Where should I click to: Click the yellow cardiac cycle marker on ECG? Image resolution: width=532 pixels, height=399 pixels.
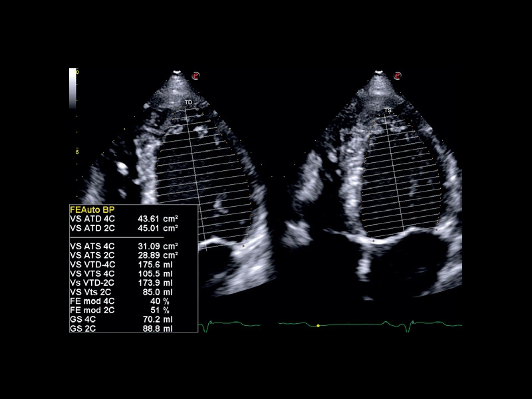tap(319, 325)
